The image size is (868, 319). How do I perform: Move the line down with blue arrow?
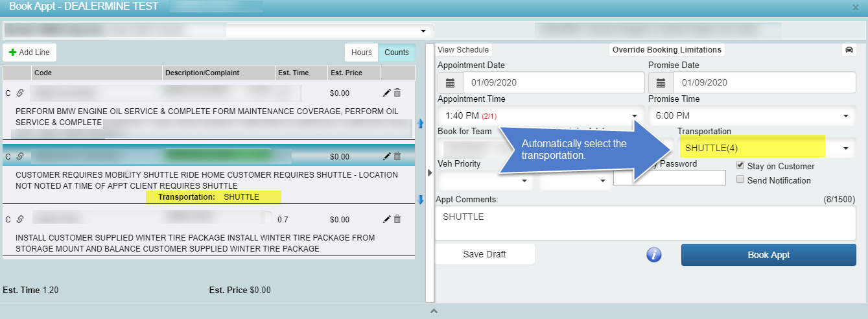(420, 200)
